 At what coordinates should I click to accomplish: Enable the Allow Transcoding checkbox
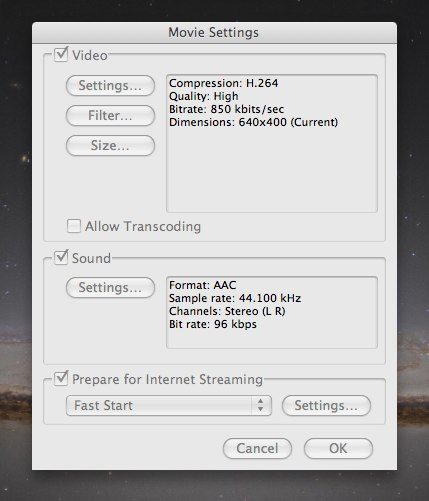[74, 226]
